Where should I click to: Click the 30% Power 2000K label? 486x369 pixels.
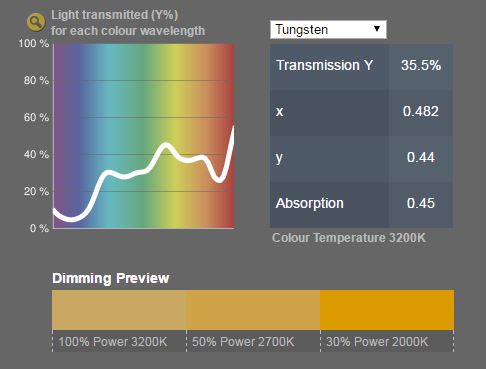tap(377, 342)
